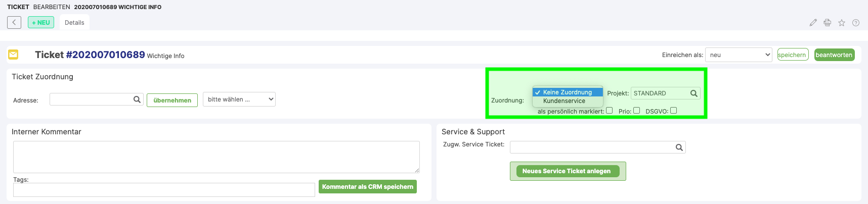Click the printer icon
Screen dimensions: 868x204
827,23
